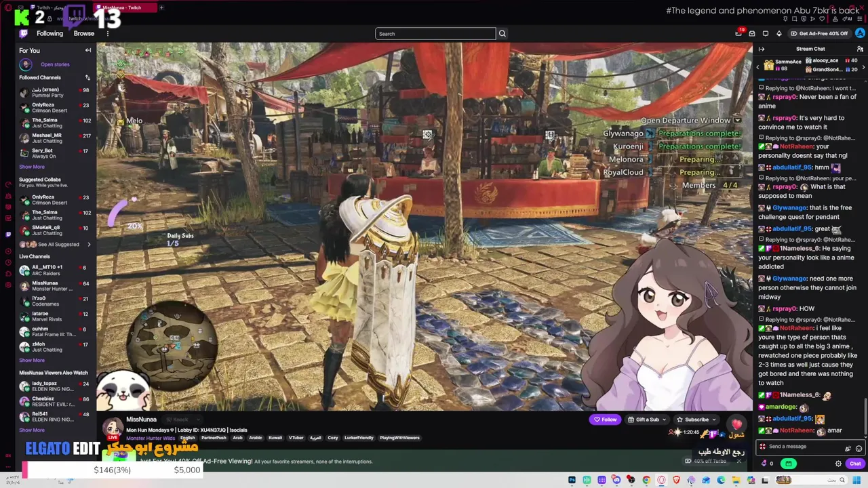Send message with Chat button
Screen dimensions: 868x488
pyautogui.click(x=855, y=464)
